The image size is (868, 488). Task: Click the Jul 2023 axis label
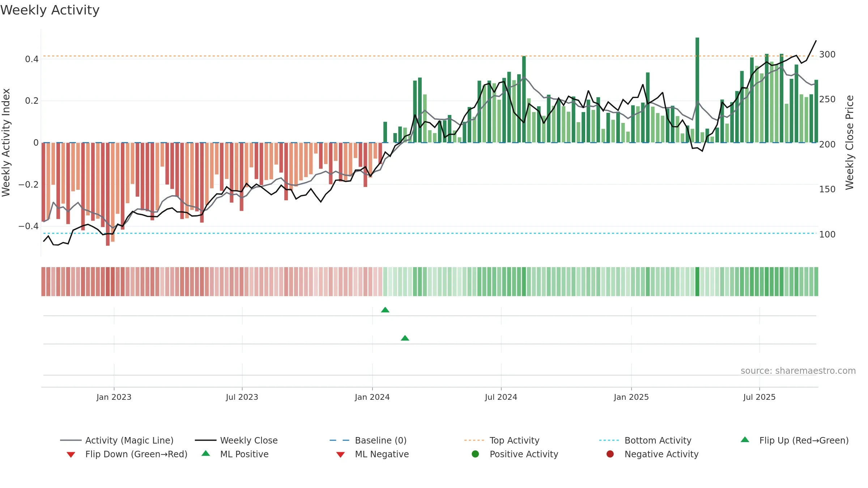point(242,397)
